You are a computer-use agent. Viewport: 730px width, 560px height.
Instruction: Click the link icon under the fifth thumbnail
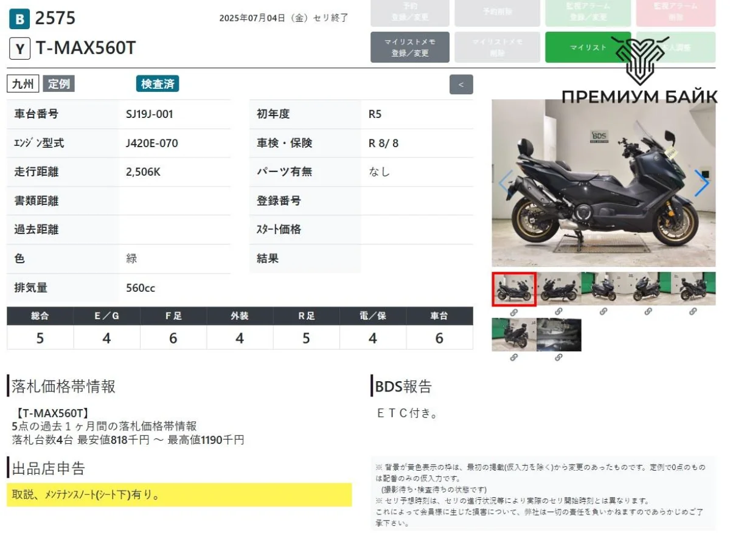click(x=693, y=312)
